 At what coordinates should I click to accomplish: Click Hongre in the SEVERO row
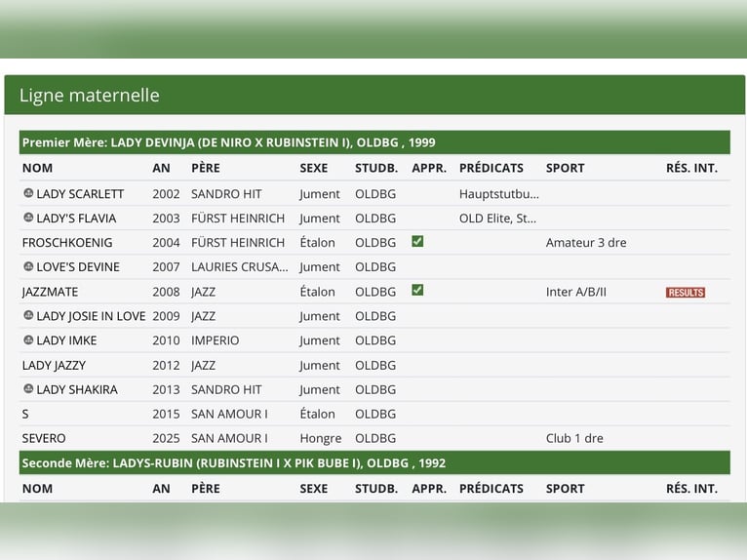point(321,438)
